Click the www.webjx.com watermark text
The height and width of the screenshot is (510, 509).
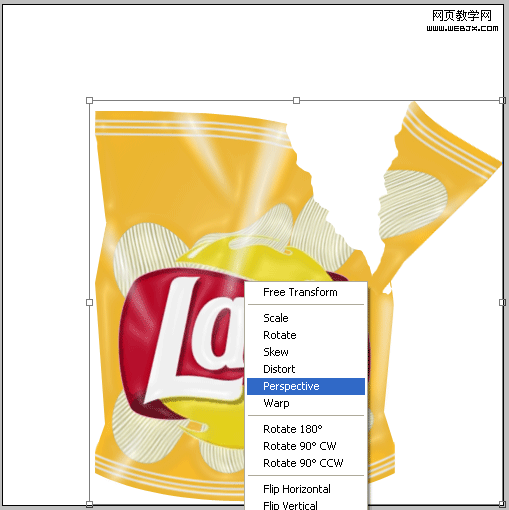point(462,28)
